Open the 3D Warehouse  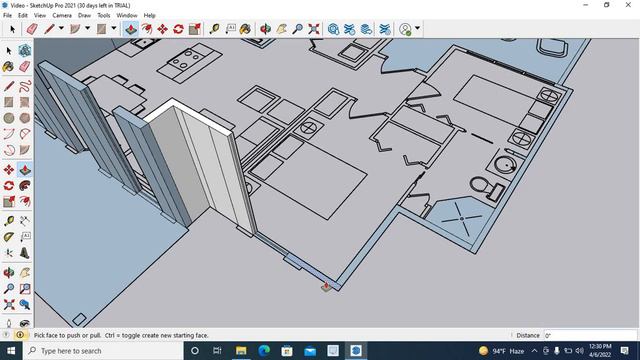pyautogui.click(x=333, y=29)
